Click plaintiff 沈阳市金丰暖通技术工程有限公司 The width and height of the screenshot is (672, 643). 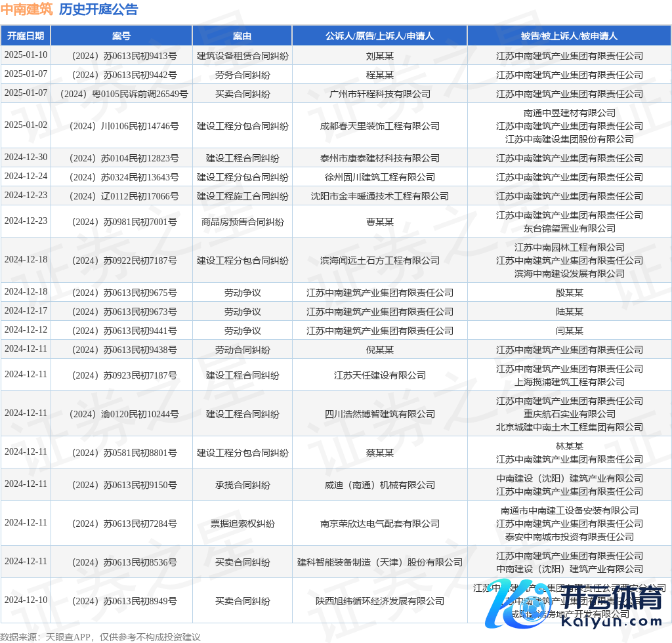(x=379, y=196)
